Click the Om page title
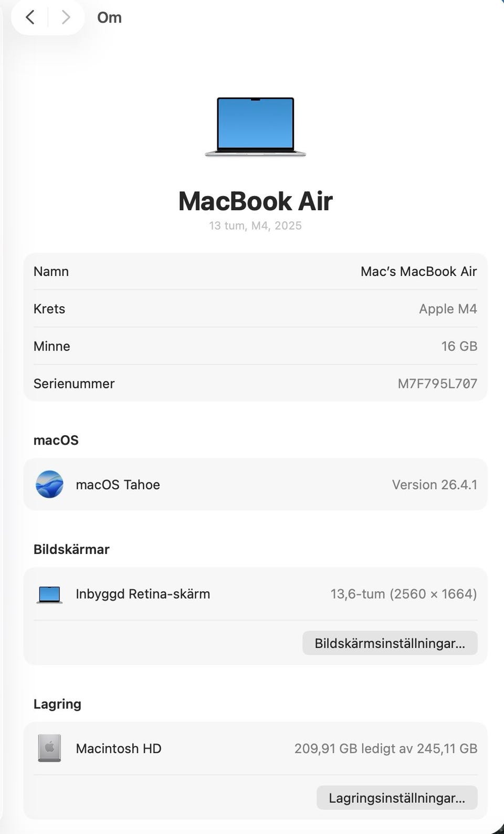The image size is (504, 834). 109,17
